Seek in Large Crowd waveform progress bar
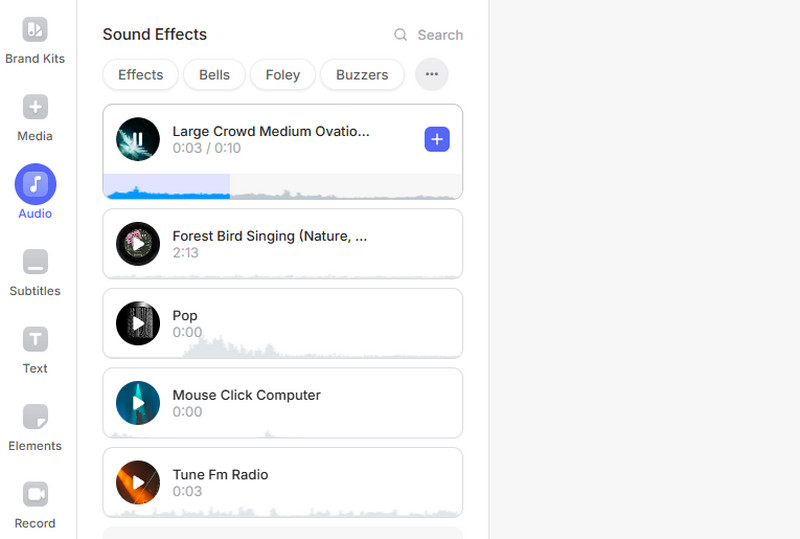Image resolution: width=800 pixels, height=539 pixels. pos(300,187)
